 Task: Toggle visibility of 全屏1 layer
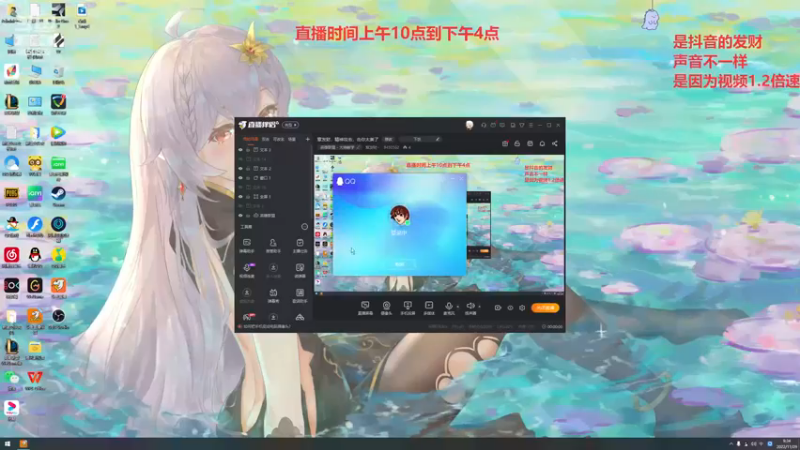click(x=241, y=196)
